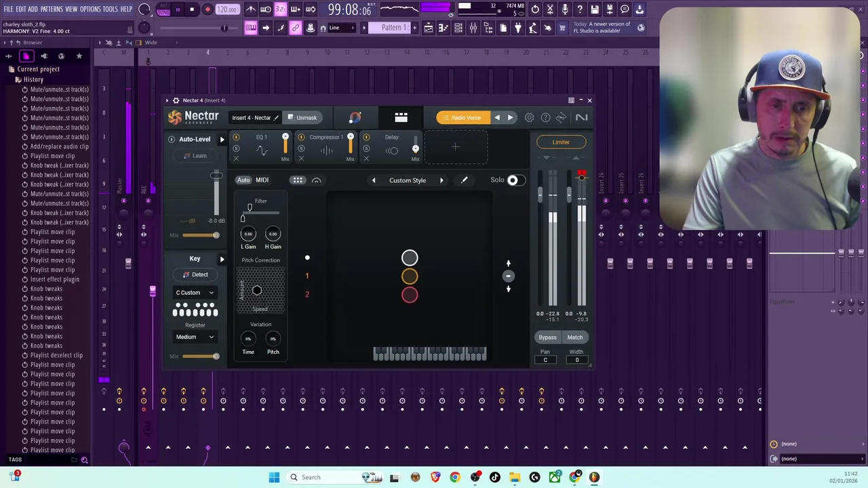Switch harmony mode to MIDI
This screenshot has height=488, width=868.
(x=262, y=180)
